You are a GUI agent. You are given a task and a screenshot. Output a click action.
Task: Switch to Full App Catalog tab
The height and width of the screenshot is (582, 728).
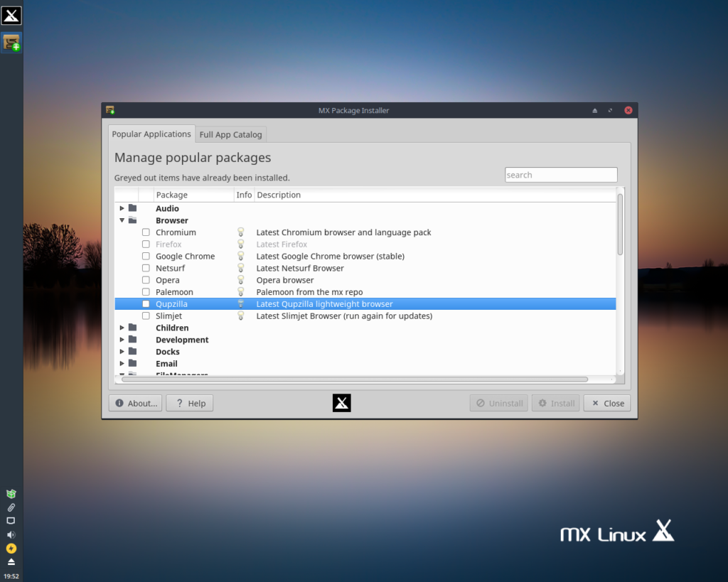pos(231,134)
